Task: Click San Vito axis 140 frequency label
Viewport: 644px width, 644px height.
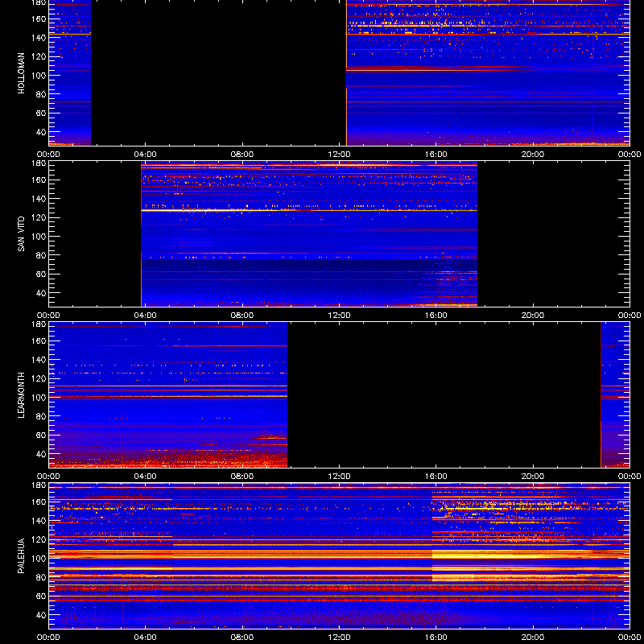Action: (x=39, y=199)
